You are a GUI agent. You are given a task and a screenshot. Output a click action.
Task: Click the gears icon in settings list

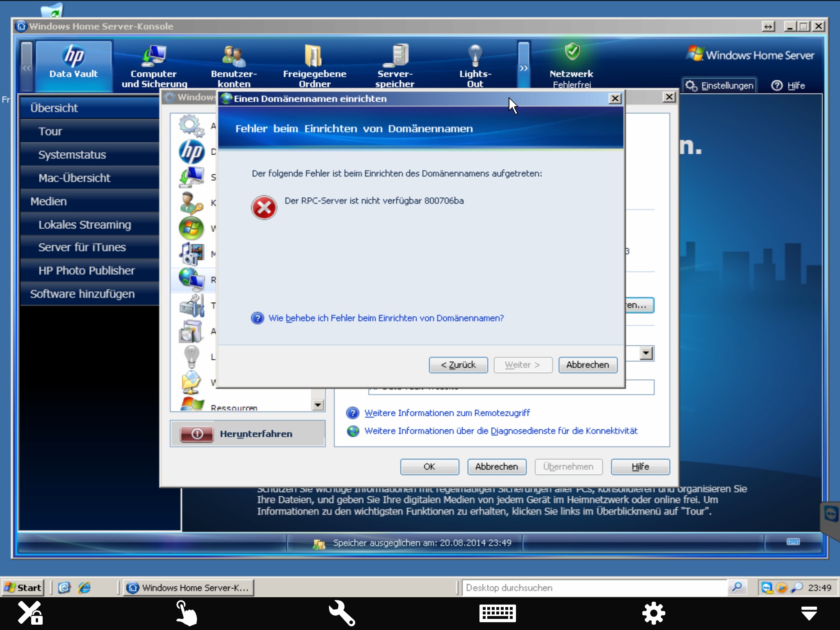click(192, 126)
